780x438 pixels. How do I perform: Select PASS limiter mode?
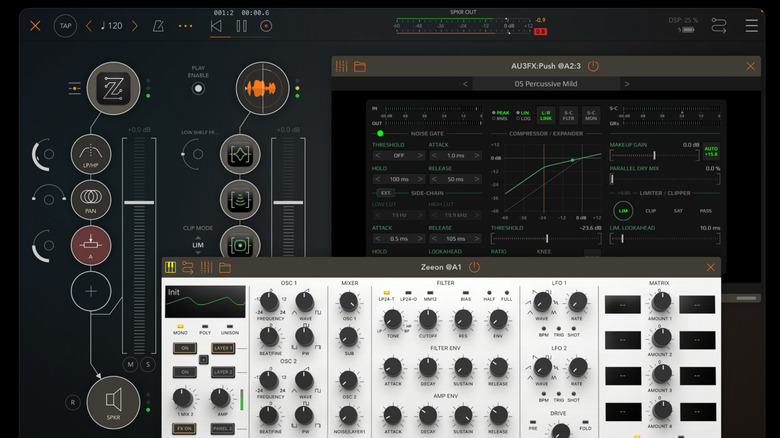tap(705, 211)
